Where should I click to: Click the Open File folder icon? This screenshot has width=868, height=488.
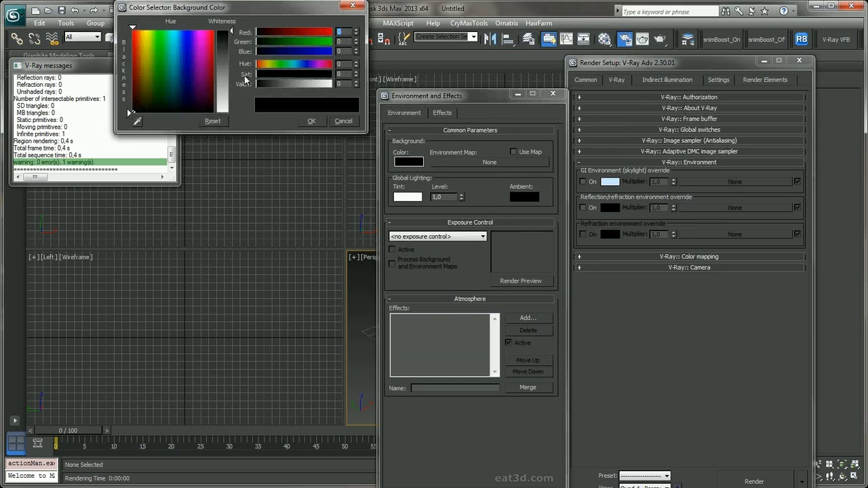point(49,10)
